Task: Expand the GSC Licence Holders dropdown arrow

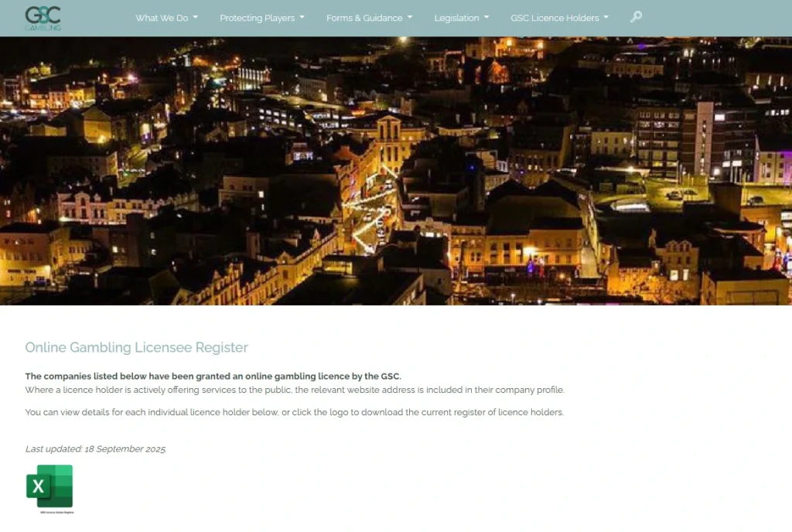Action: (606, 17)
